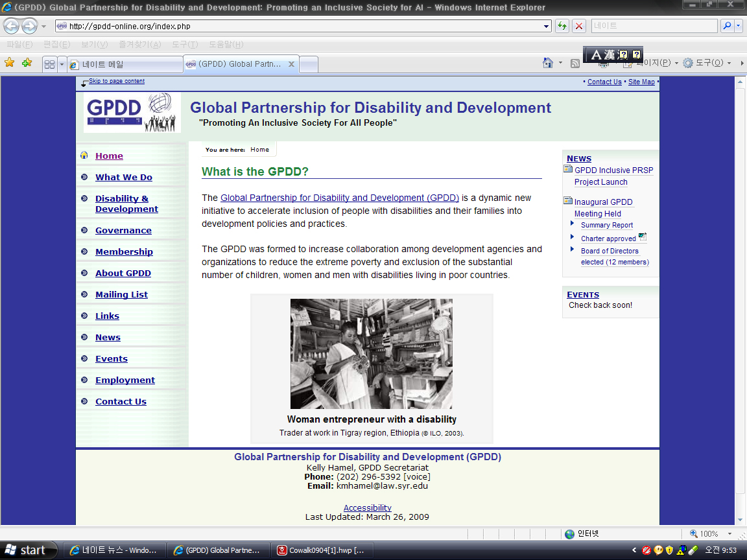This screenshot has width=747, height=560.
Task: Switch to the 네이트 메일 tab
Action: click(x=124, y=65)
